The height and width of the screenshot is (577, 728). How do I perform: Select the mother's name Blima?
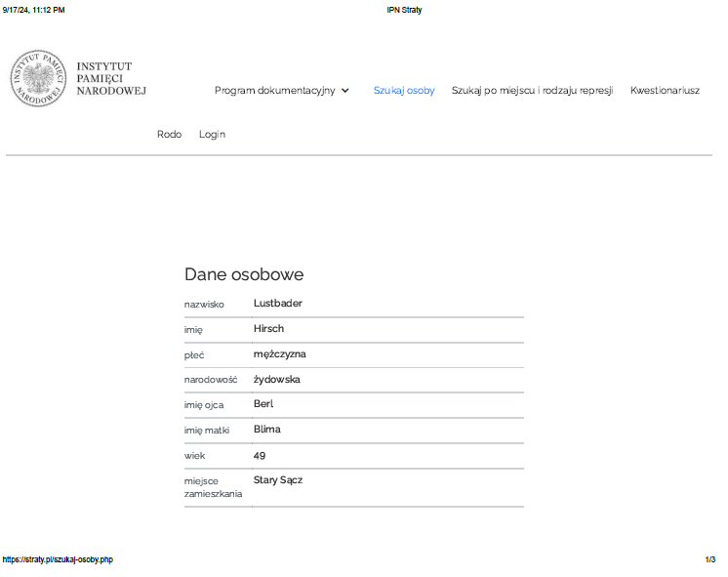[x=267, y=430]
